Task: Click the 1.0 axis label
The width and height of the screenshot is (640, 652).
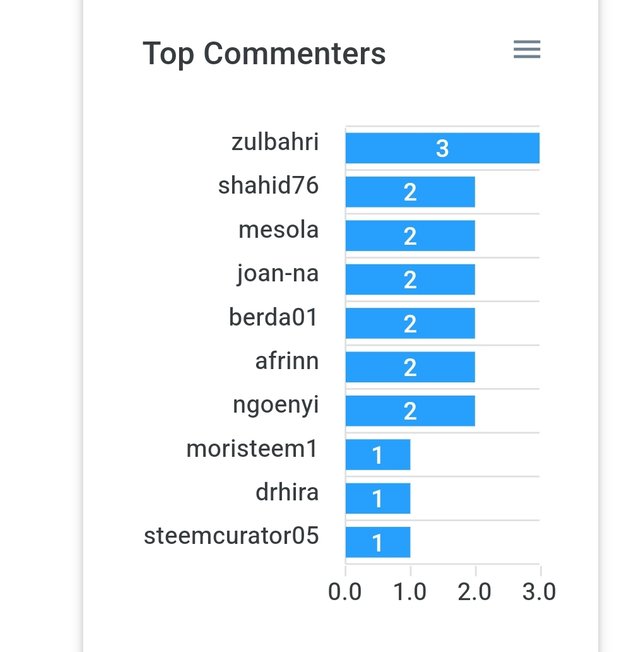Action: (410, 592)
